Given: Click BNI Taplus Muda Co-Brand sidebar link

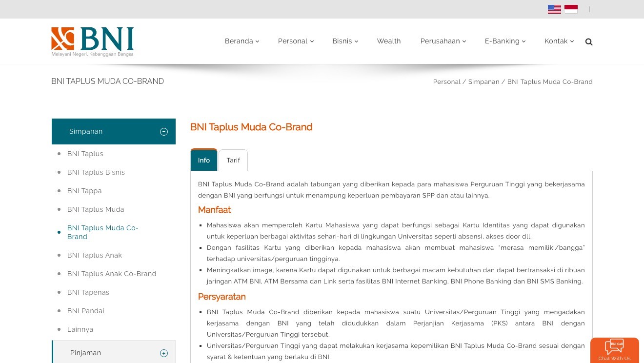Looking at the screenshot, I should click(x=103, y=232).
